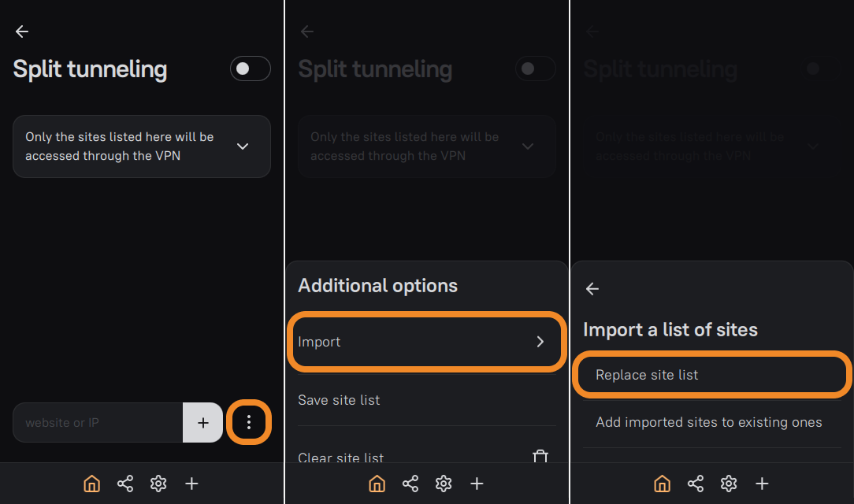854x504 pixels.
Task: Go back using arrow above Import a list of sites
Action: coord(592,289)
